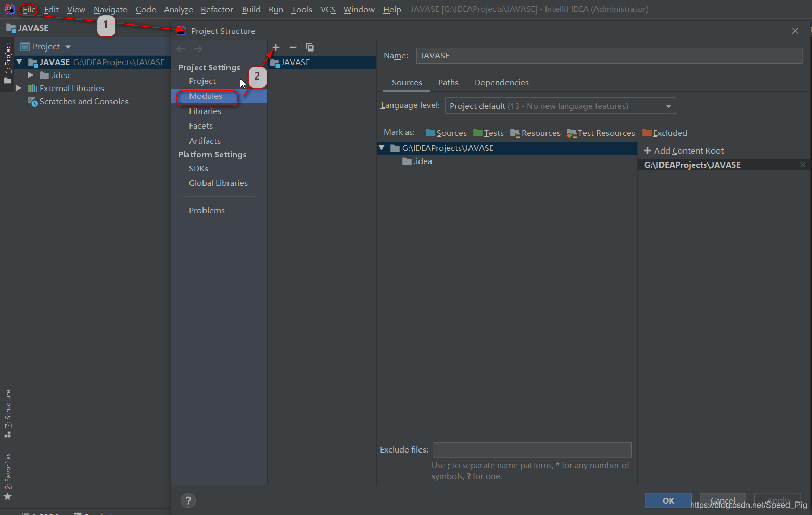Collapse the JAVASE root in Project panel
This screenshot has width=812, height=515.
pyautogui.click(x=19, y=62)
